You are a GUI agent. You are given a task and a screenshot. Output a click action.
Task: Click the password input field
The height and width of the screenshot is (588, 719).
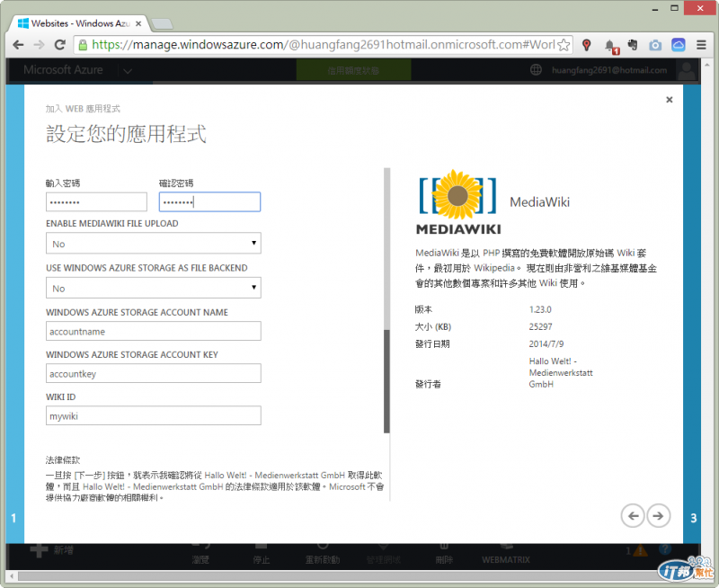coord(96,201)
